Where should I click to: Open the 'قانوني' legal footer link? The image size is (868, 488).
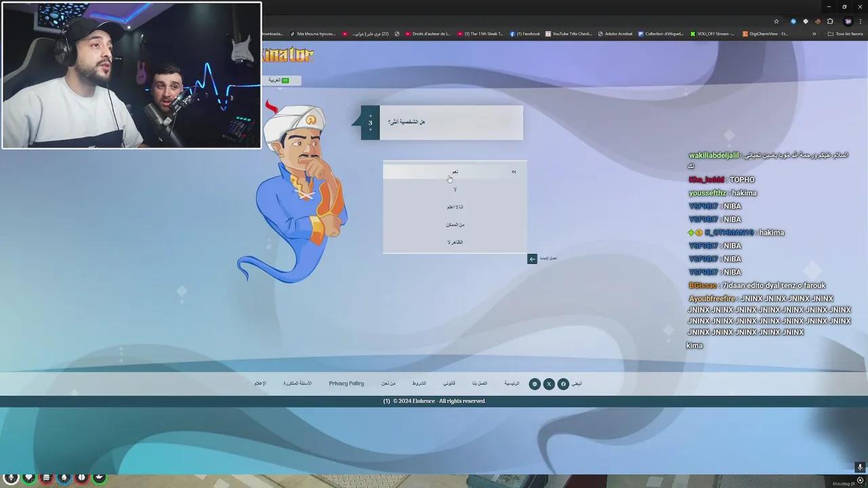(x=449, y=384)
